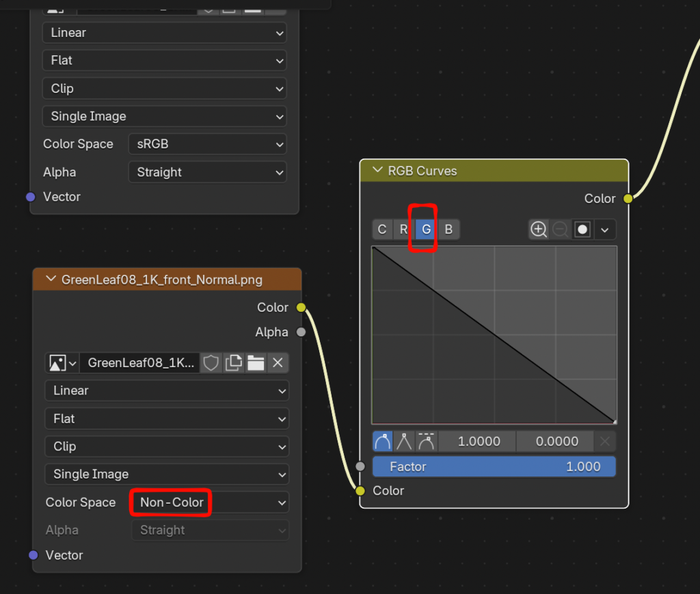Click the new image copy icon
Screen dimensions: 700x594
pos(234,363)
